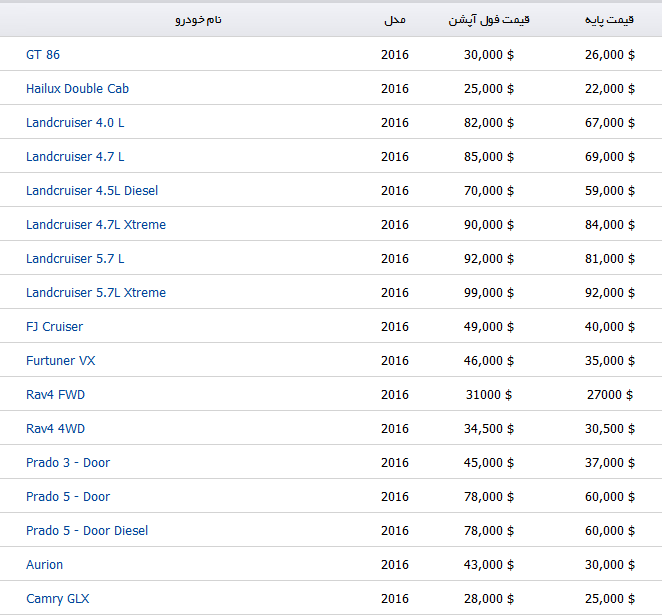Select the 2016 model cell for GT 86

click(395, 54)
